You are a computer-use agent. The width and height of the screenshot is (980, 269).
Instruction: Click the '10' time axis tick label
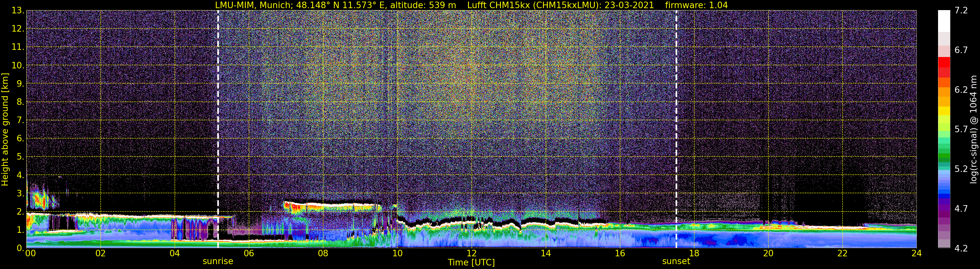pyautogui.click(x=397, y=253)
